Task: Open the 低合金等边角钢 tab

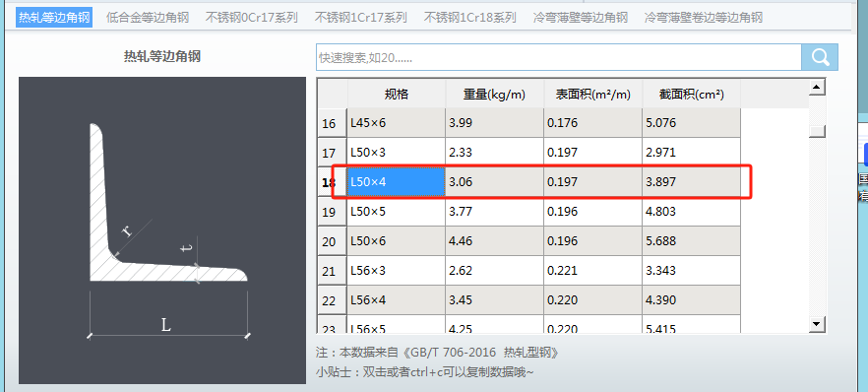Action: (148, 17)
